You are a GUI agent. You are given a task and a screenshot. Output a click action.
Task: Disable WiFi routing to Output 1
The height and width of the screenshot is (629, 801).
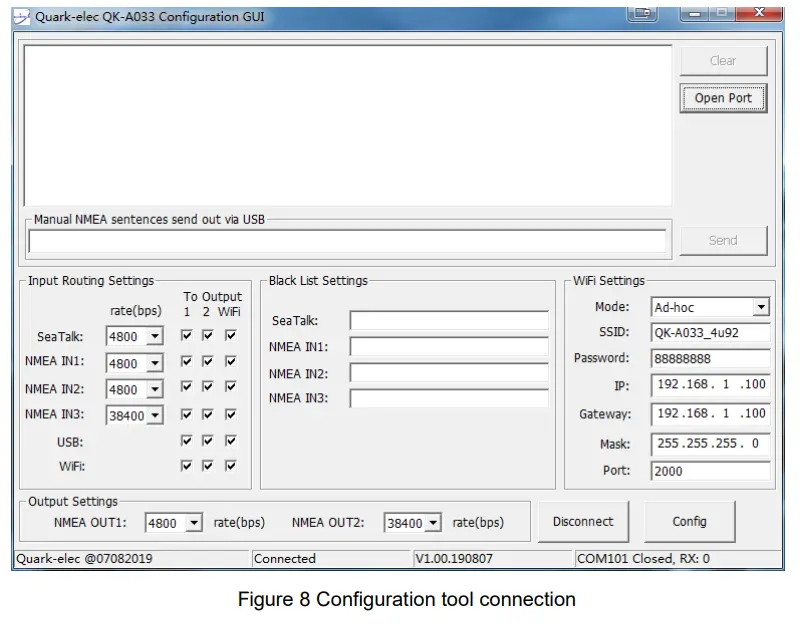click(187, 466)
